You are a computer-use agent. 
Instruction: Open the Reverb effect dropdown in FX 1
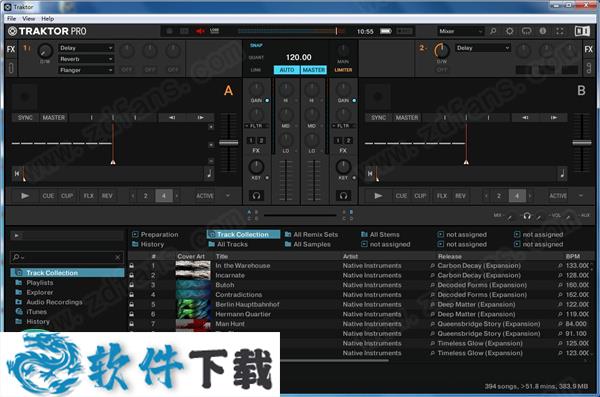tap(86, 59)
